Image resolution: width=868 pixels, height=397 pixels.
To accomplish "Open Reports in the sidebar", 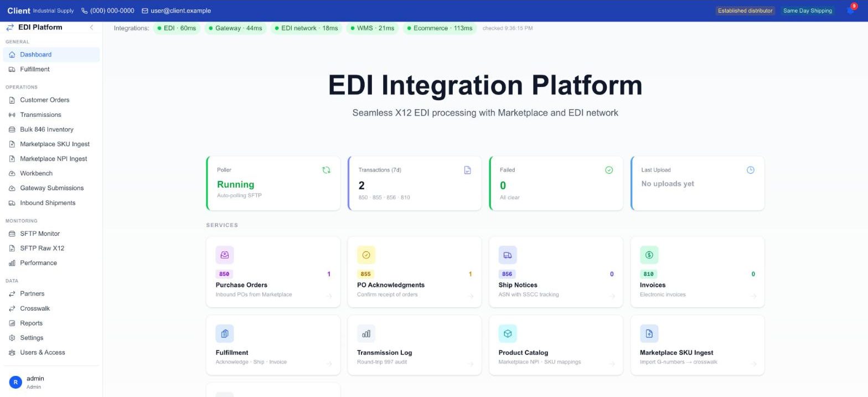I will pos(51,323).
